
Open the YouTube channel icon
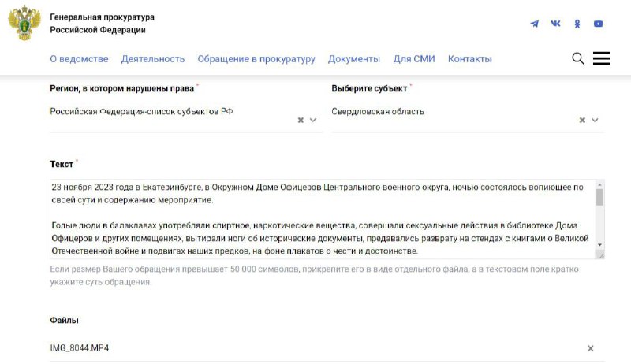point(599,24)
